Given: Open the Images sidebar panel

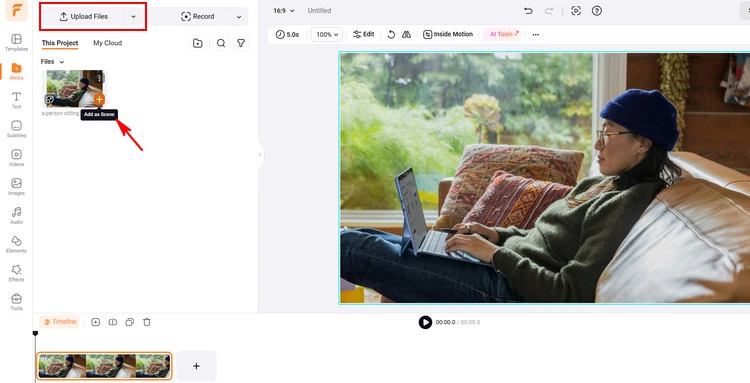Looking at the screenshot, I should click(16, 186).
